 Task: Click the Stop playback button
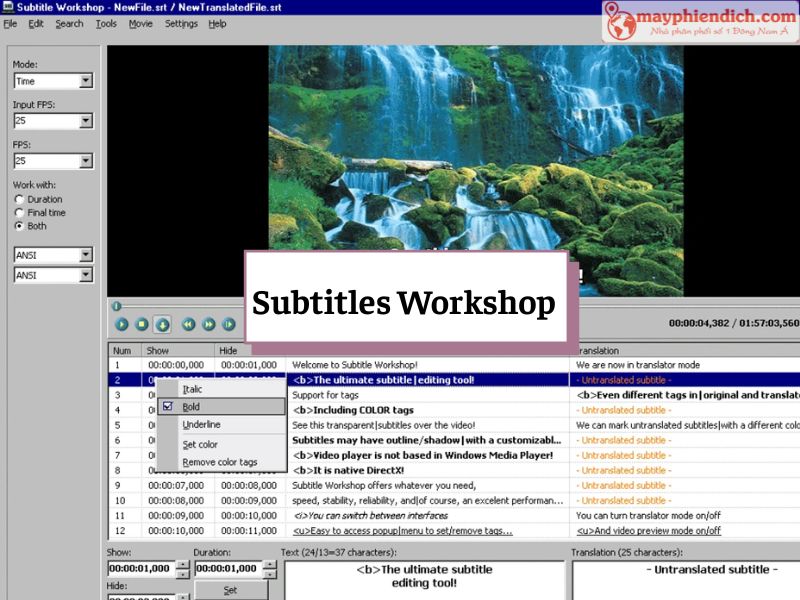(142, 324)
